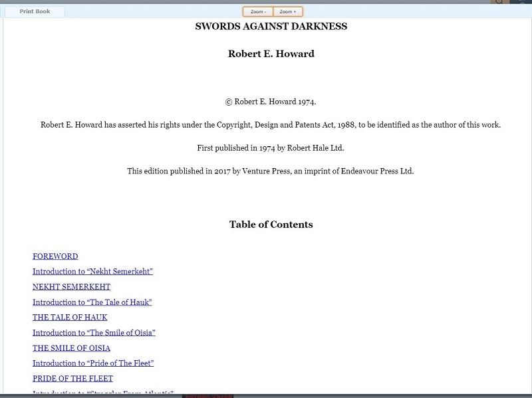Click author name Robert E. Howard heading
The width and height of the screenshot is (532, 398).
271,54
